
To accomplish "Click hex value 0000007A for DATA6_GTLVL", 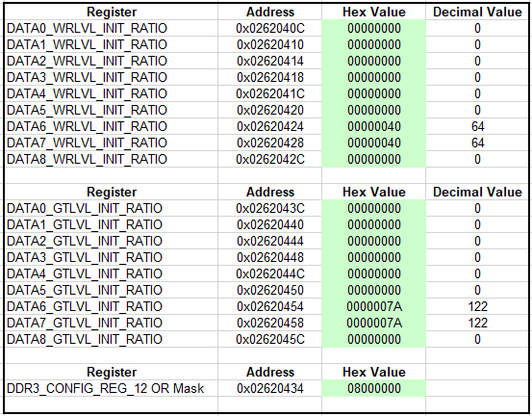I will click(x=374, y=306).
